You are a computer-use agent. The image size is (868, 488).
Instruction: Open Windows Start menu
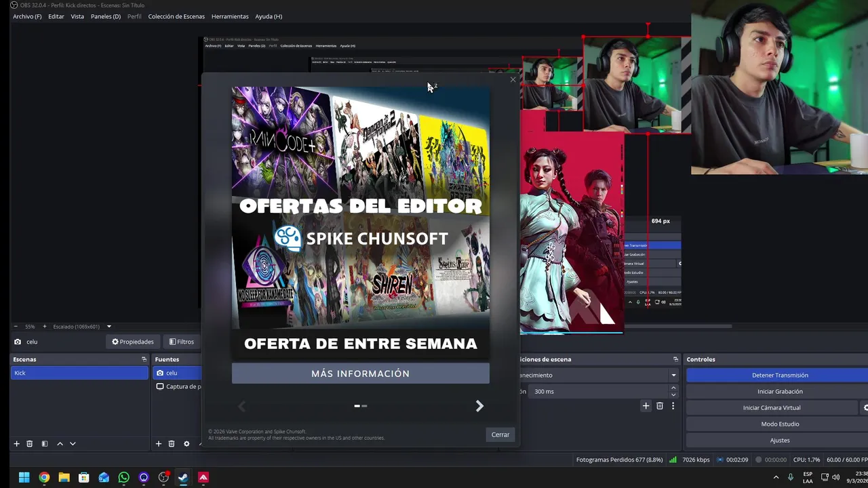pyautogui.click(x=24, y=477)
